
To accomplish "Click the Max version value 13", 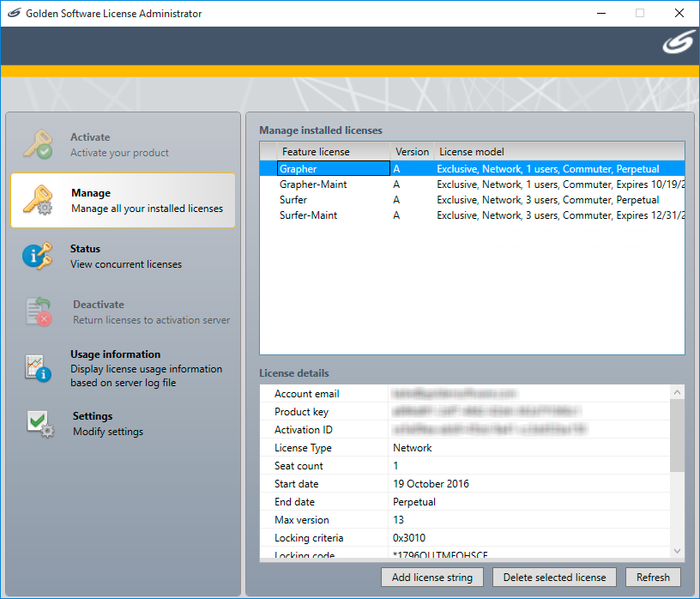I will [x=398, y=520].
